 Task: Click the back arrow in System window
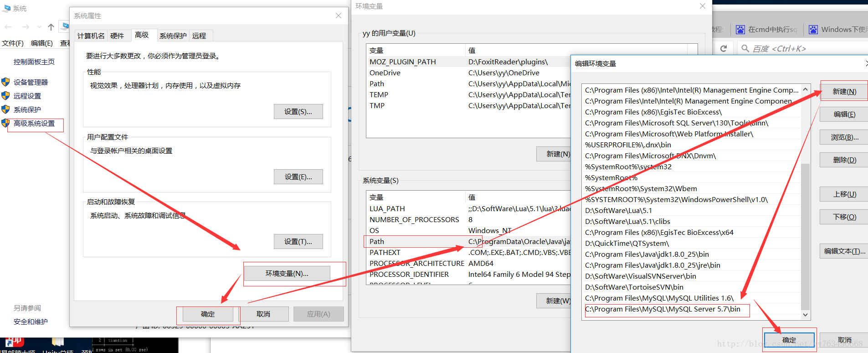pos(8,27)
